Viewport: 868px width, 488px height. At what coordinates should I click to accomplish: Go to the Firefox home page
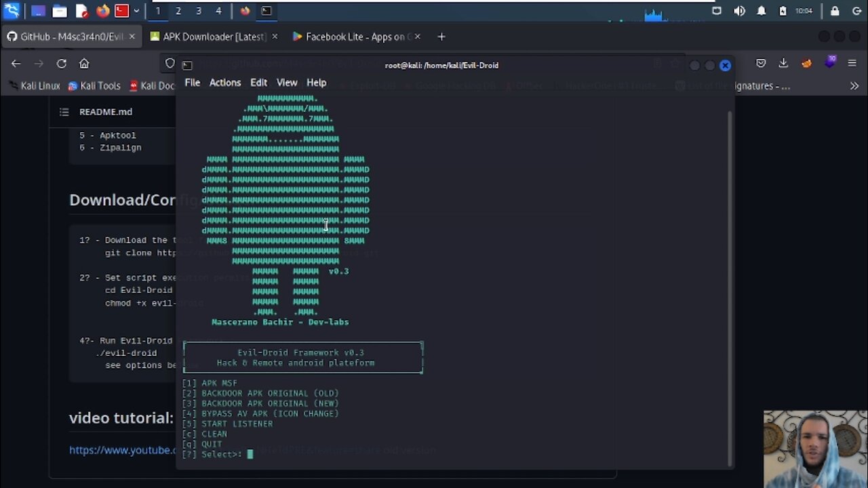(x=84, y=63)
